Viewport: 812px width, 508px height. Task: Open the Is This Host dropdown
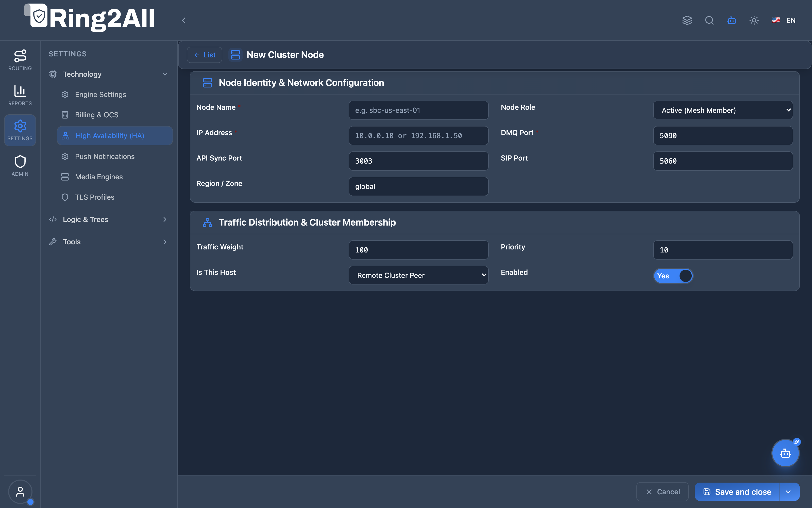click(x=418, y=275)
